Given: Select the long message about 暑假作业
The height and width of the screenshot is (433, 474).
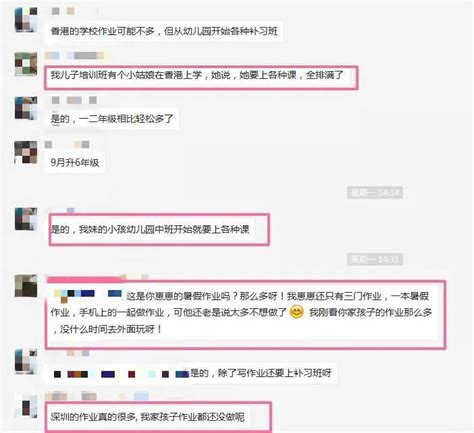Looking at the screenshot, I should (x=242, y=313).
